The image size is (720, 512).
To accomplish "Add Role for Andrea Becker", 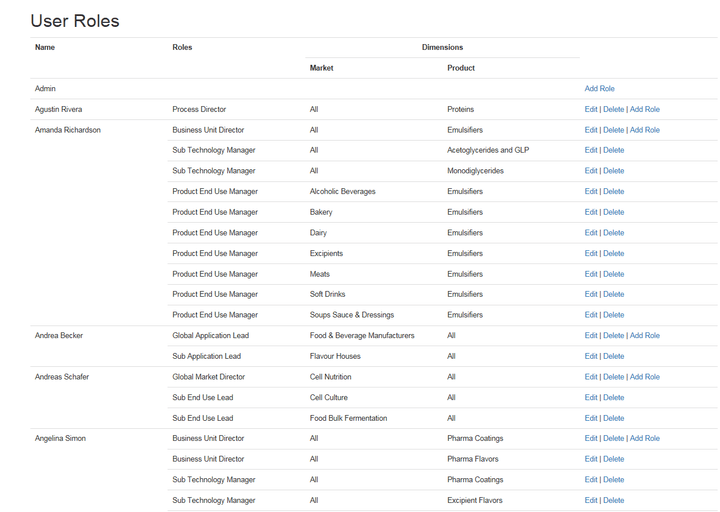I will click(x=644, y=336).
